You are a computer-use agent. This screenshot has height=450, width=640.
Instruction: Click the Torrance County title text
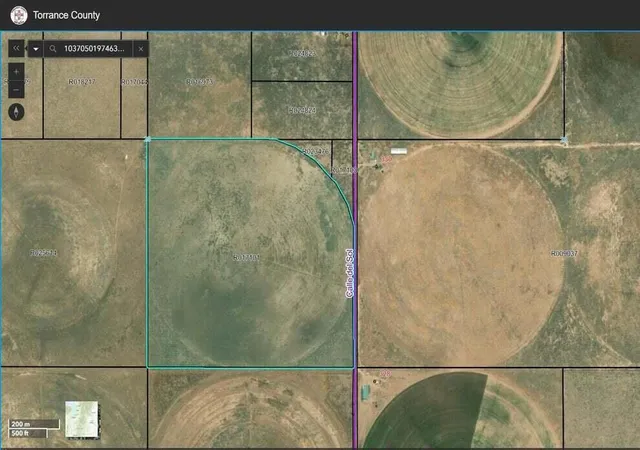coord(66,15)
